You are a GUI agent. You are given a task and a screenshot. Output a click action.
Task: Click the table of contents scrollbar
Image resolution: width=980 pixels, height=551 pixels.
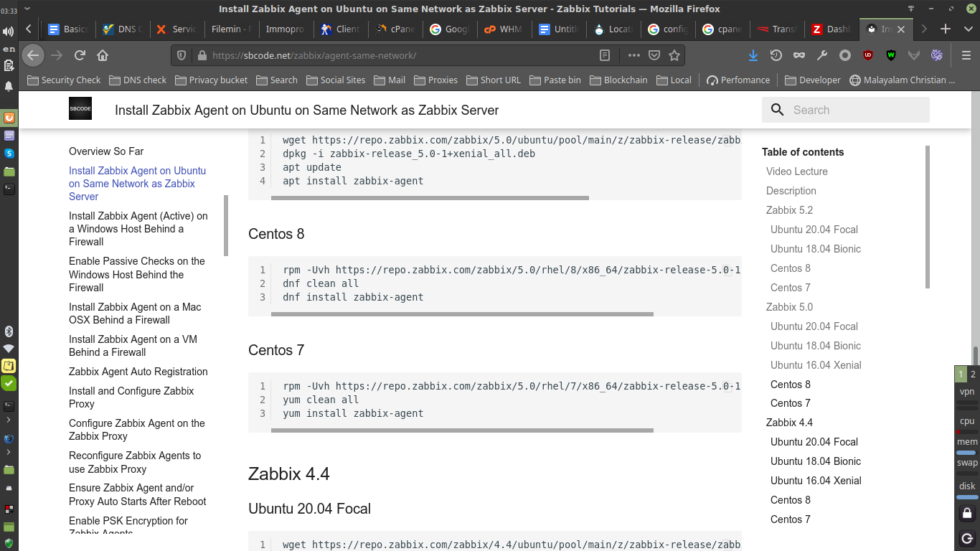(x=928, y=217)
